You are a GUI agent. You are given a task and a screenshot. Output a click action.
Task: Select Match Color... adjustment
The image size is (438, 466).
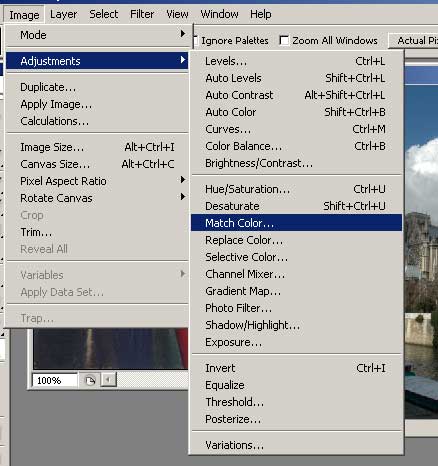point(296,223)
